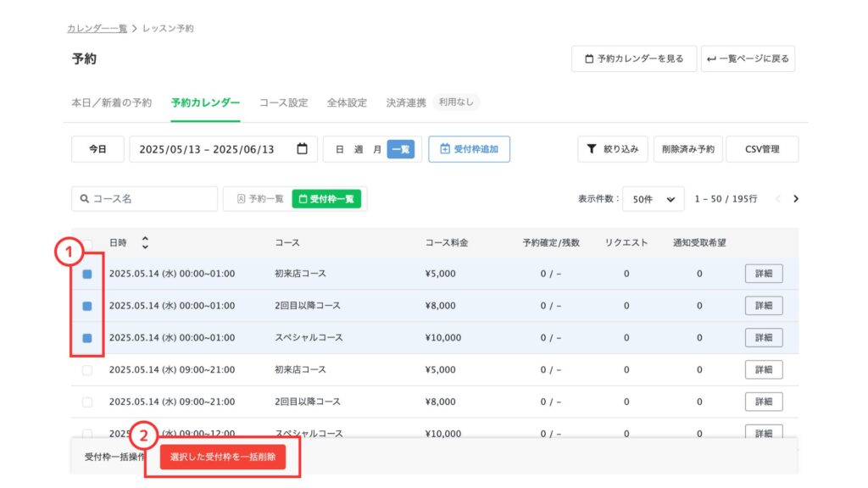
Task: Open the コース設定 tab
Action: click(x=283, y=103)
